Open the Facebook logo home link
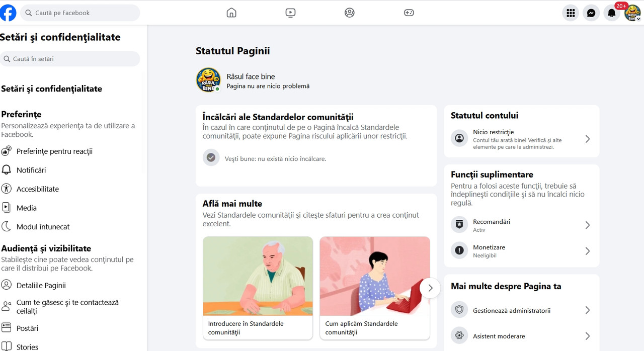The width and height of the screenshot is (644, 351). (7, 13)
